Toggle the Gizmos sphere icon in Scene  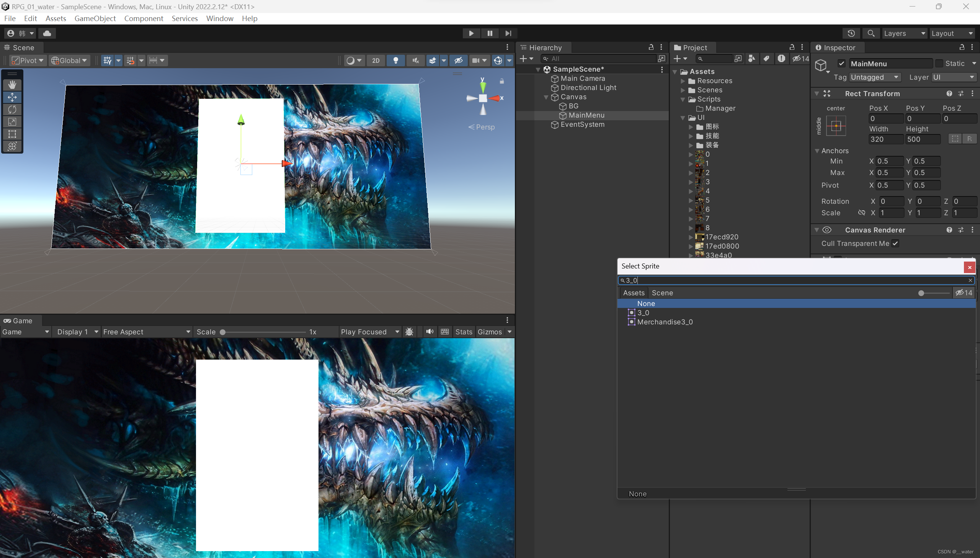(498, 61)
